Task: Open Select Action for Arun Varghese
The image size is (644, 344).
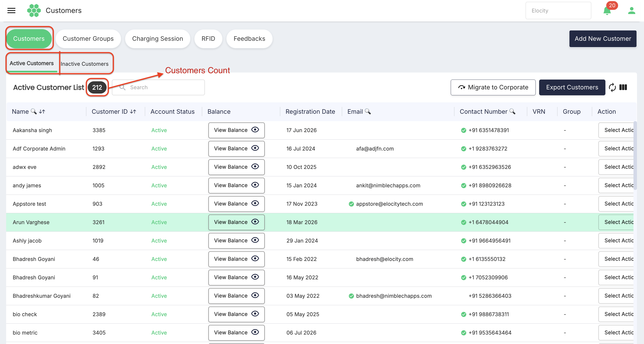Action: (x=616, y=222)
